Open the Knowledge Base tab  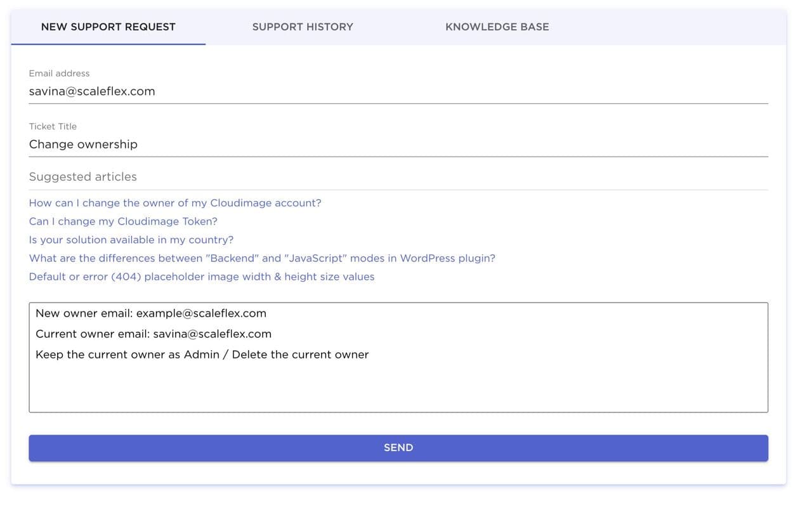click(x=497, y=27)
